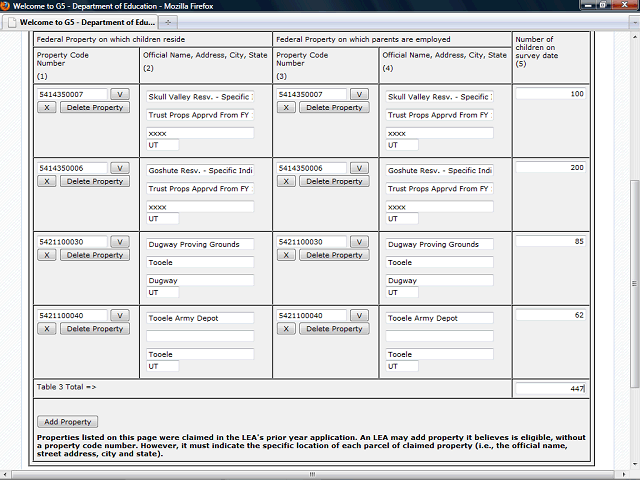Click X button under reside code 5414350007

(47, 108)
